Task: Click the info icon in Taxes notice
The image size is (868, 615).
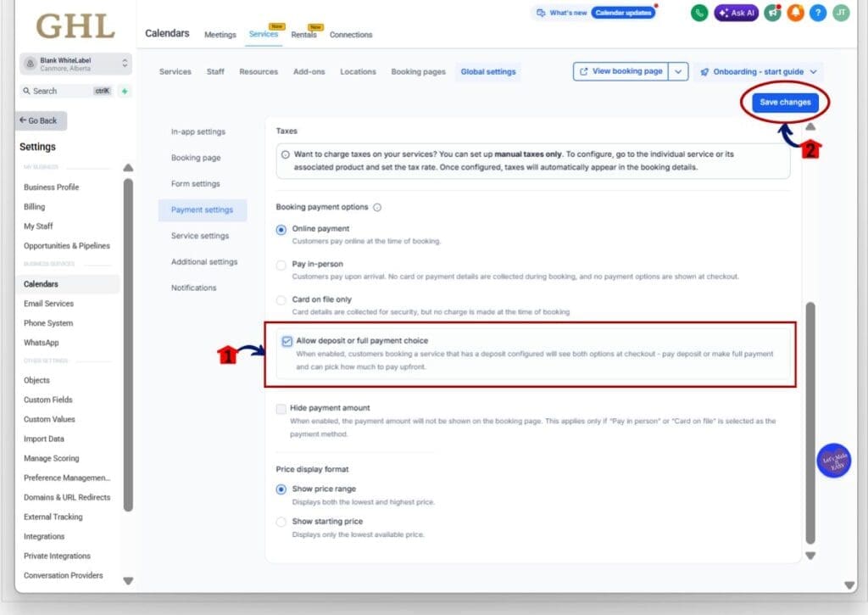Action: (x=285, y=154)
